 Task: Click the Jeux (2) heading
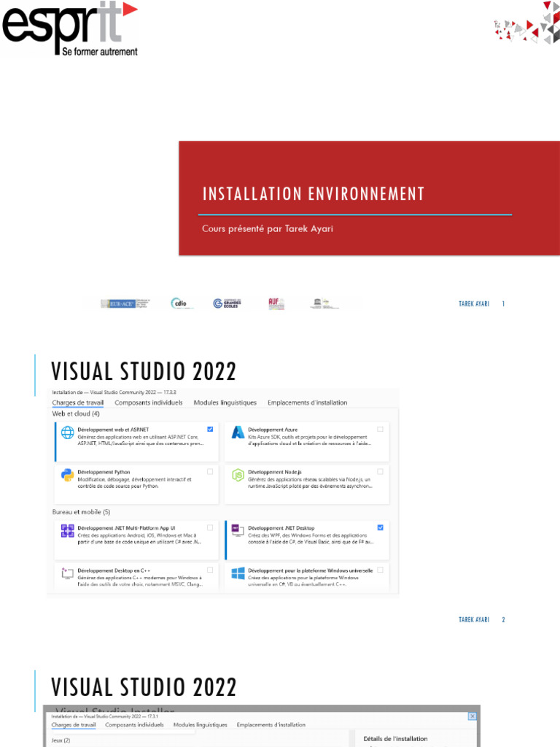(x=61, y=740)
